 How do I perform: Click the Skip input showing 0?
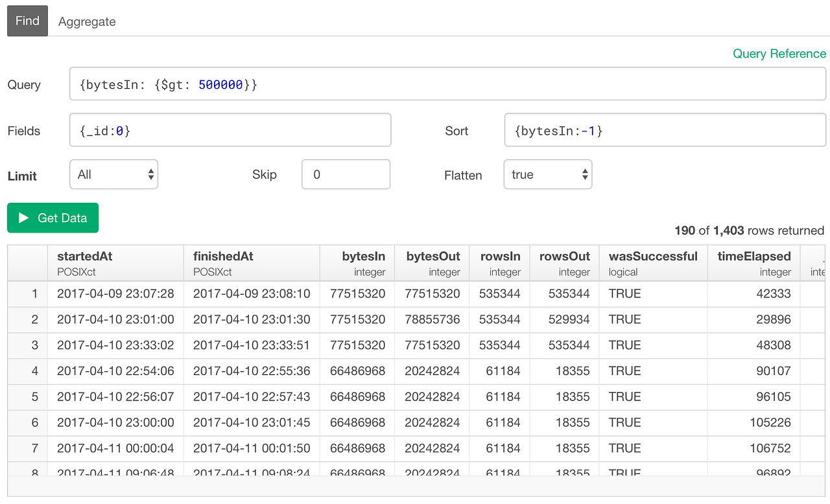coord(346,174)
